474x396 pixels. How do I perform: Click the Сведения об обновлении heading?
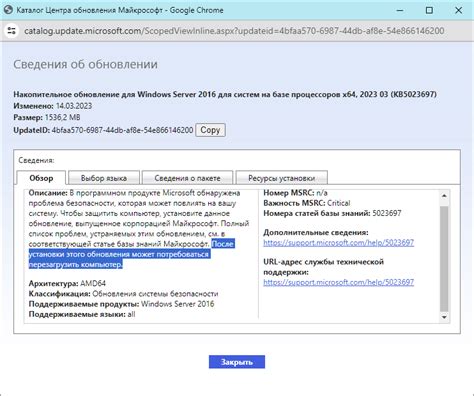point(85,64)
